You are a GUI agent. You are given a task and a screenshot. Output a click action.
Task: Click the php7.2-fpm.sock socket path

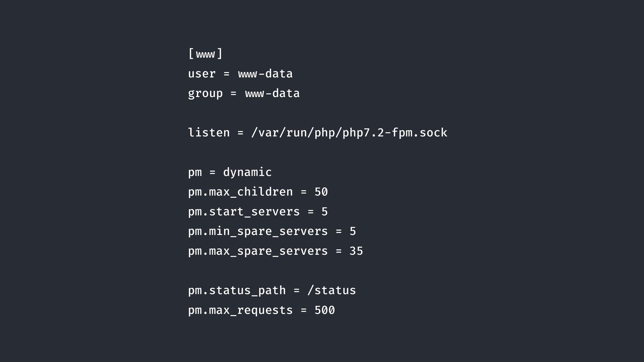(x=349, y=133)
